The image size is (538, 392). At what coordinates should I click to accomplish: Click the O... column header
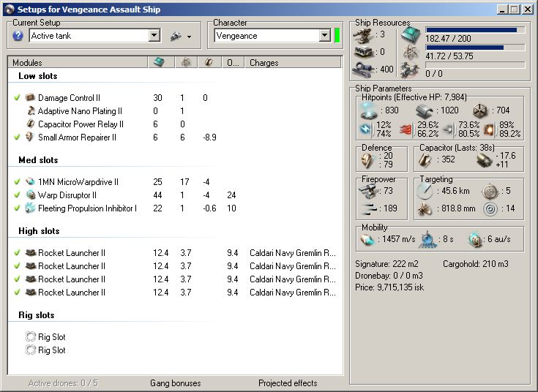[x=233, y=62]
